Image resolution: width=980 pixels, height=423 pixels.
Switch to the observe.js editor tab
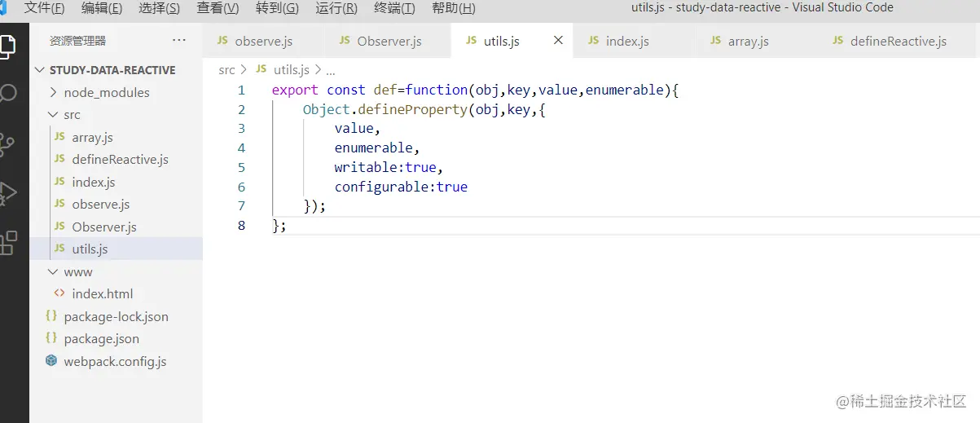265,41
